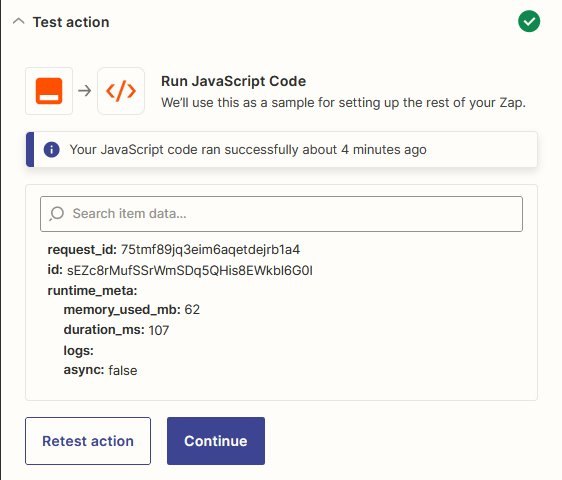Click the sample for setting up Zap description
Screen dimensions: 562x480
[x=343, y=103]
